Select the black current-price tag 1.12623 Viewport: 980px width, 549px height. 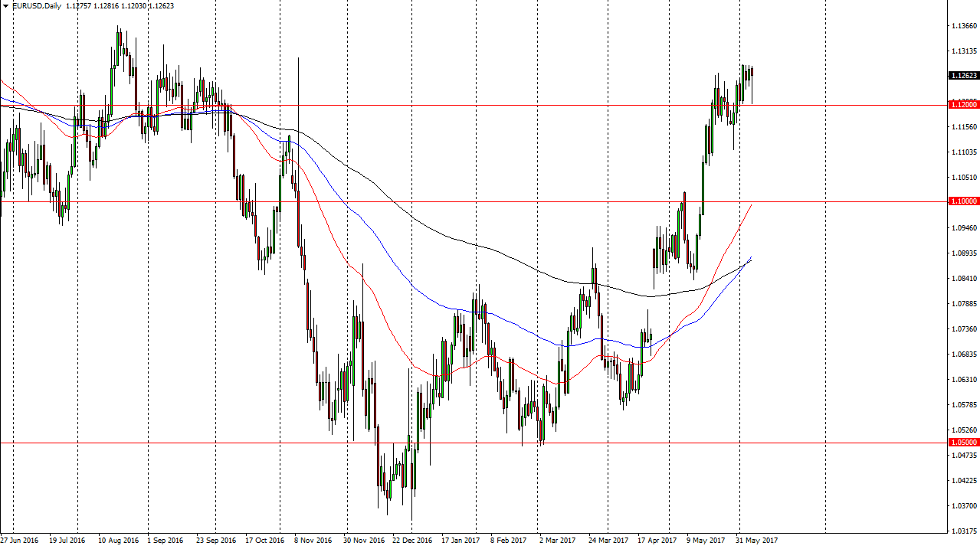960,76
